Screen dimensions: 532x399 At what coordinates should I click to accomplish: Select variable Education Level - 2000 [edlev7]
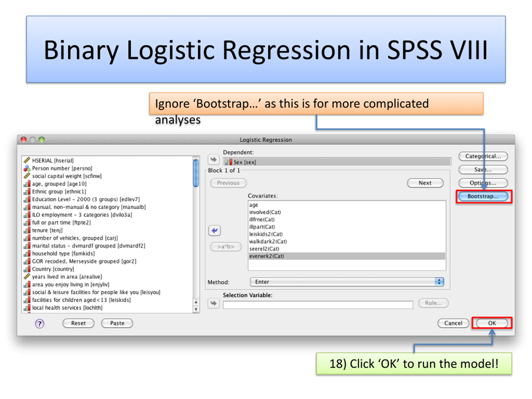coord(107,199)
